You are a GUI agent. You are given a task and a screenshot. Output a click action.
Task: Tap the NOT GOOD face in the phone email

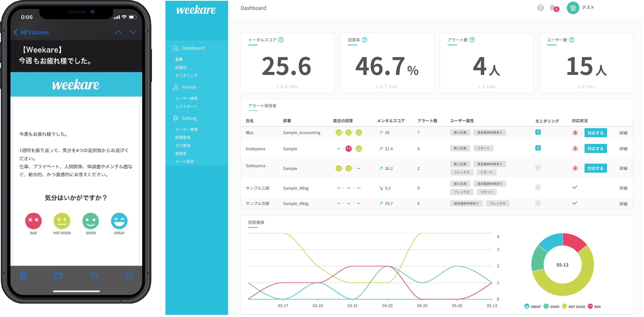pos(62,221)
